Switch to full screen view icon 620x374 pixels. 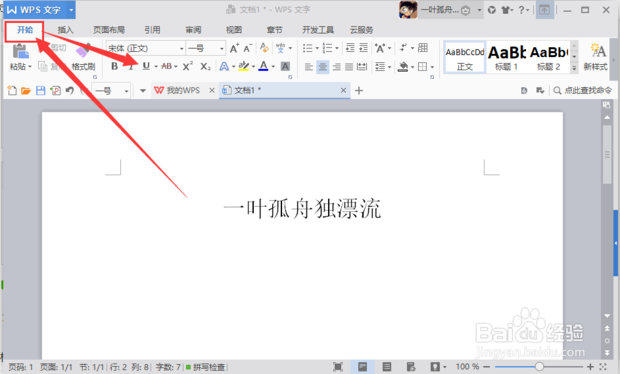point(337,367)
